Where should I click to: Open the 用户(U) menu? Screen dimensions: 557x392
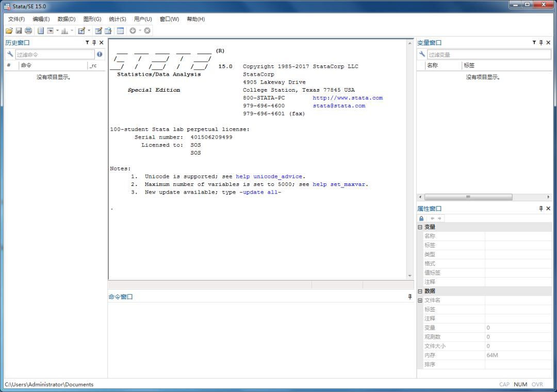tap(143, 19)
